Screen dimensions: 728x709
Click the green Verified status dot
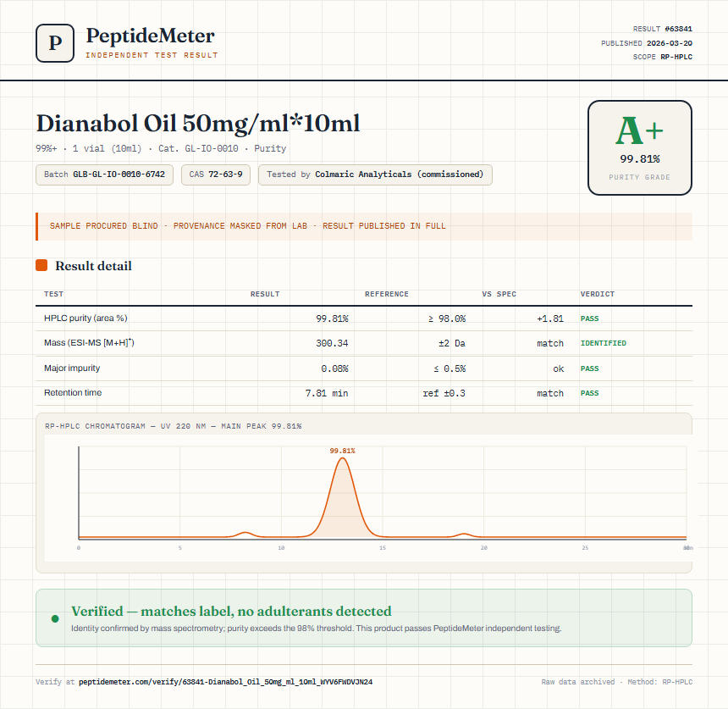point(55,618)
